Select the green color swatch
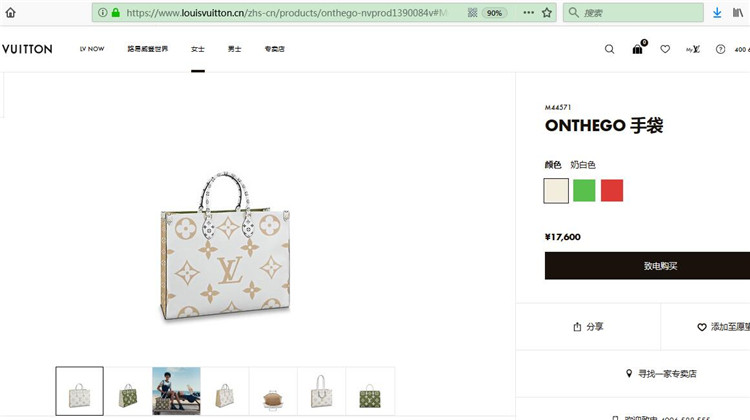 pyautogui.click(x=584, y=190)
